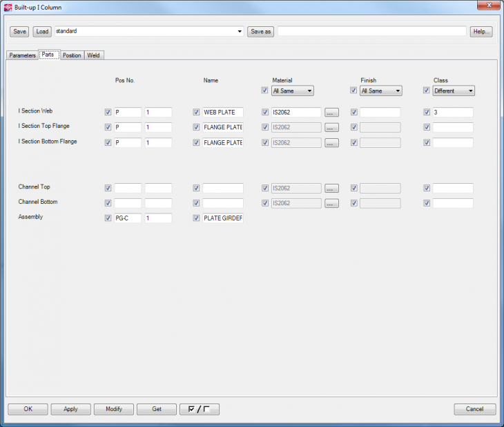The image size is (504, 427).
Task: Open the Class Different dropdown
Action: pyautogui.click(x=453, y=91)
